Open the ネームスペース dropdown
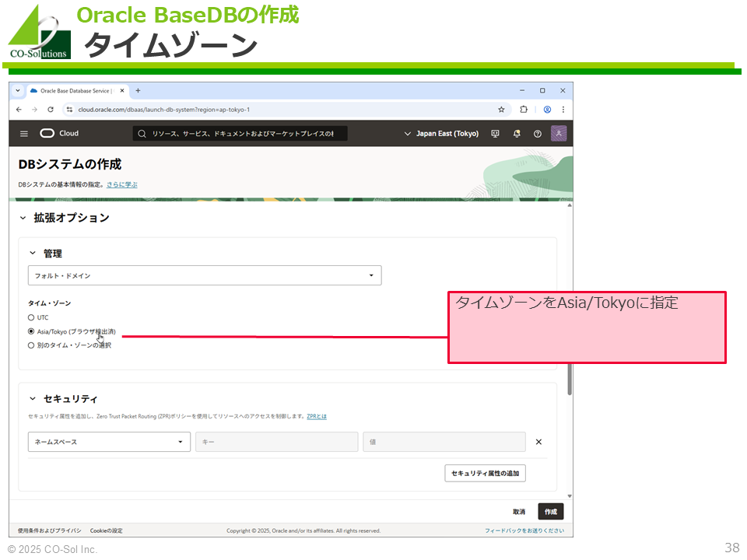747x560 pixels. 109,442
